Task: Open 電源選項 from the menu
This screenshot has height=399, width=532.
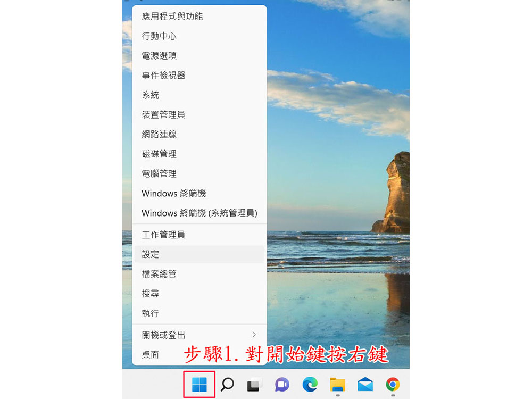Action: [x=159, y=55]
